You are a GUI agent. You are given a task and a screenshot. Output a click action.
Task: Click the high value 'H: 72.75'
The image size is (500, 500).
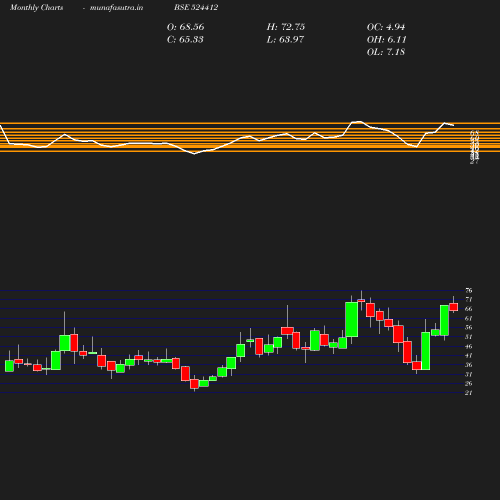(x=286, y=27)
